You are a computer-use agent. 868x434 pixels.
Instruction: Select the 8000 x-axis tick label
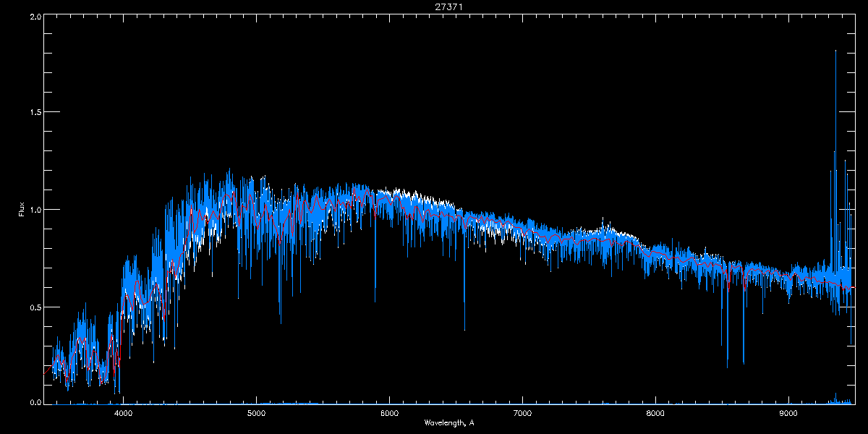click(x=655, y=413)
